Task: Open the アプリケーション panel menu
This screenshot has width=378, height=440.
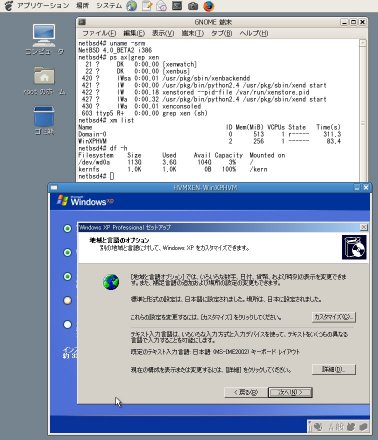Action: (43, 6)
